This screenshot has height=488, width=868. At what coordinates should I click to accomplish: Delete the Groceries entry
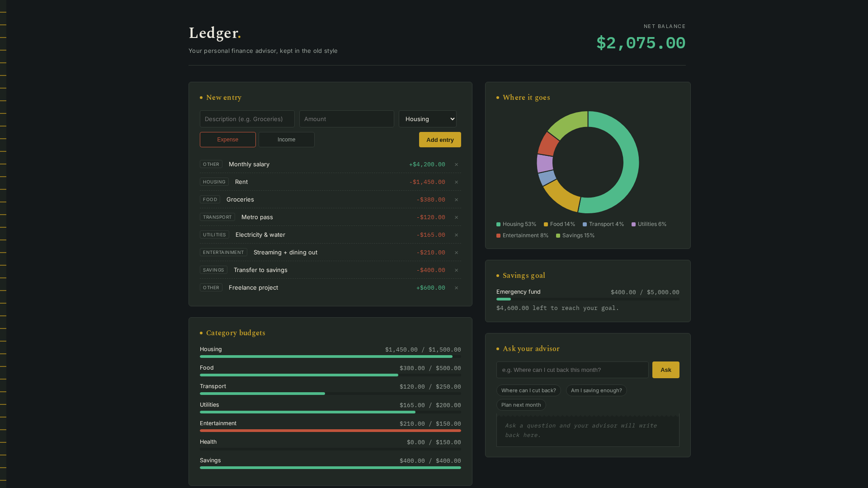coord(456,200)
